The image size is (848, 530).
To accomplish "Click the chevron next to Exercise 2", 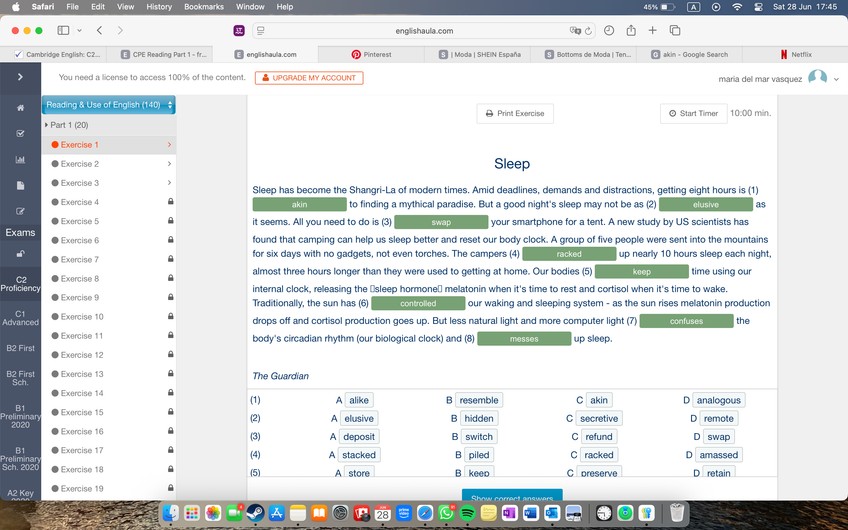I will (169, 164).
